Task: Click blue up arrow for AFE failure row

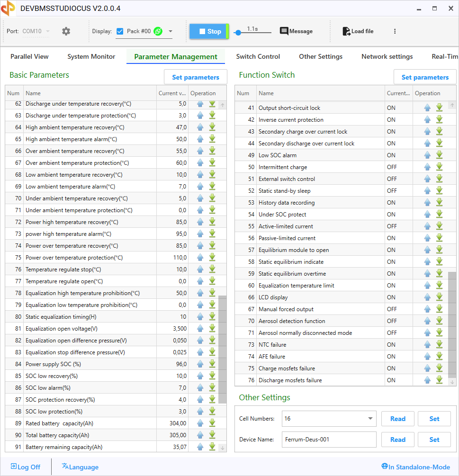Action: point(427,356)
